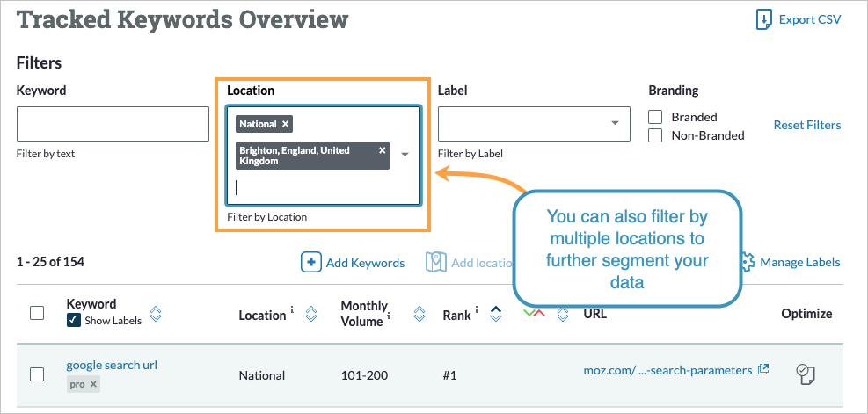Screen dimensions: 868x414
Task: Open the google search url keyword link
Action: point(112,365)
